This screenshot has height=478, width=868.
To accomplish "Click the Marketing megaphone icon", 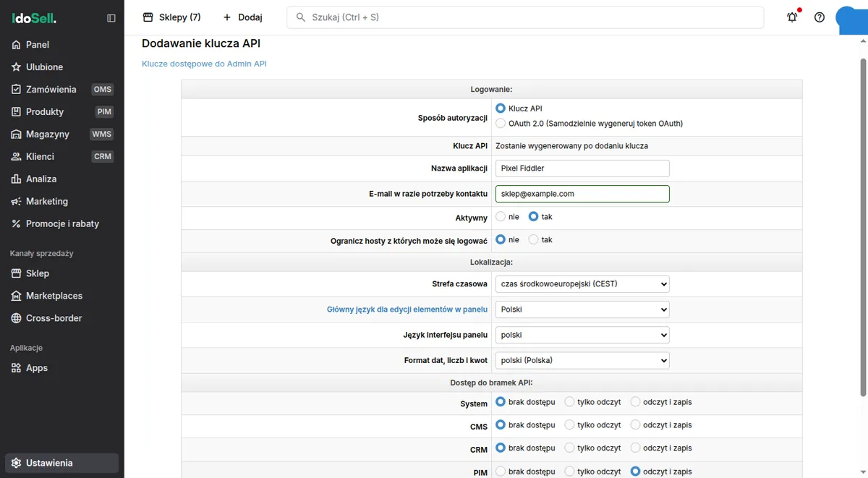I will coord(16,202).
